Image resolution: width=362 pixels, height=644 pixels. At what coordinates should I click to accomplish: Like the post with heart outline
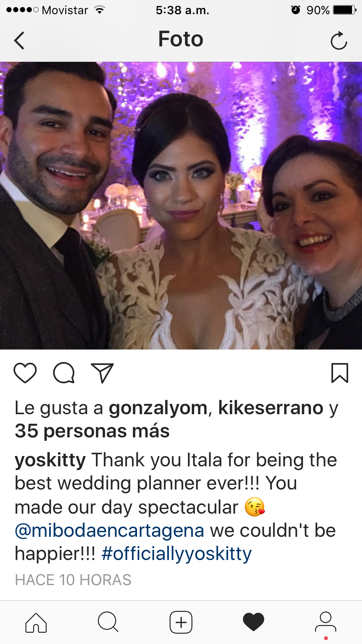click(x=25, y=373)
